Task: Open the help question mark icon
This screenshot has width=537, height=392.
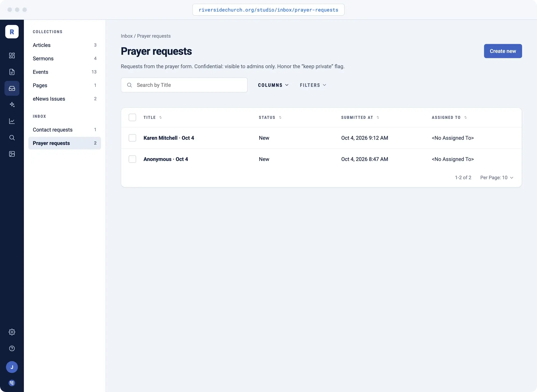Action: pyautogui.click(x=12, y=349)
